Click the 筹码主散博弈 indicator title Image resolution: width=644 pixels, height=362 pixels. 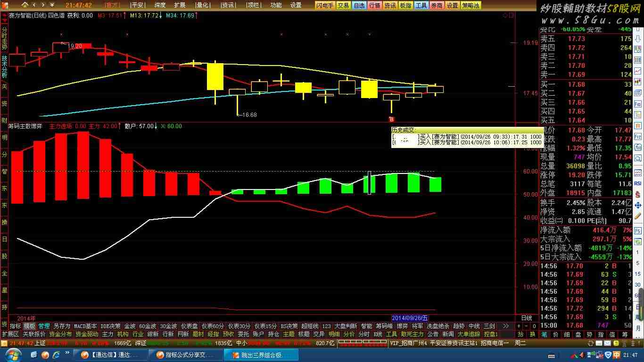click(x=25, y=126)
